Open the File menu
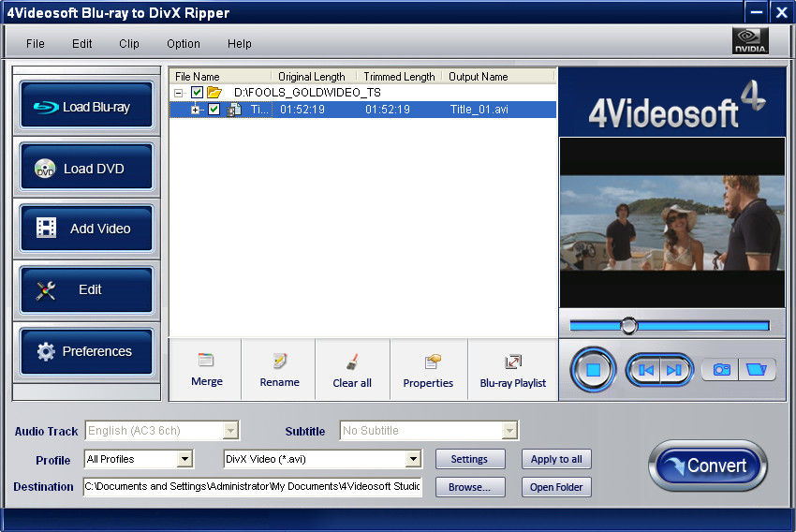The image size is (796, 532). pos(36,44)
